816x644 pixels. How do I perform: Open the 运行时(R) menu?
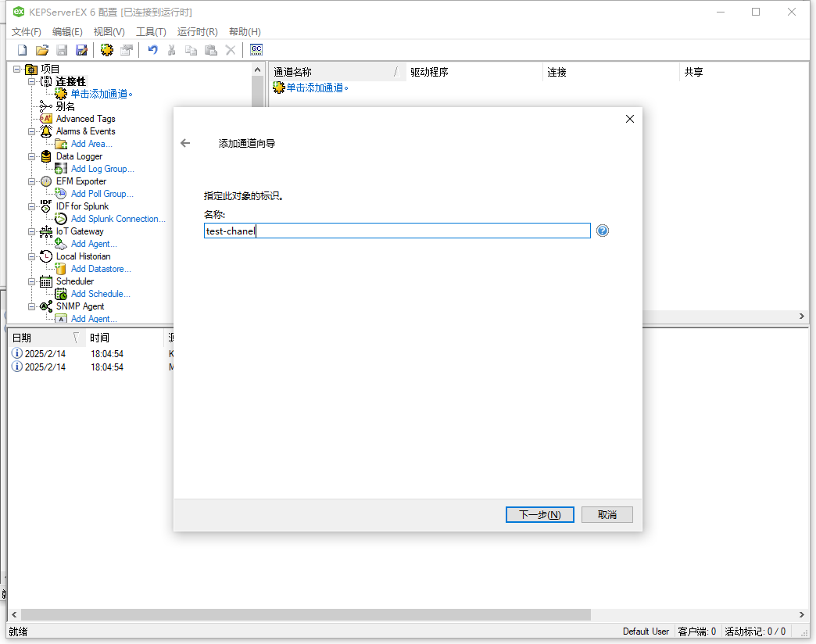click(197, 32)
